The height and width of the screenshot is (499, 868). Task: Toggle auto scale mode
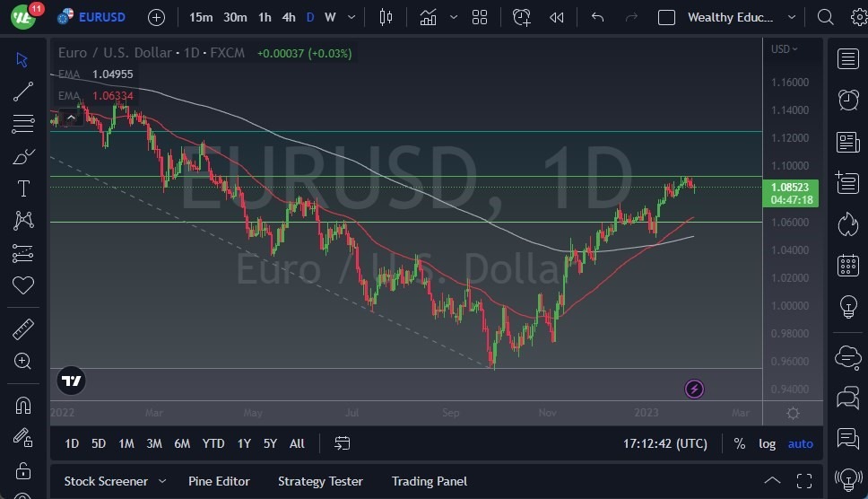point(801,443)
